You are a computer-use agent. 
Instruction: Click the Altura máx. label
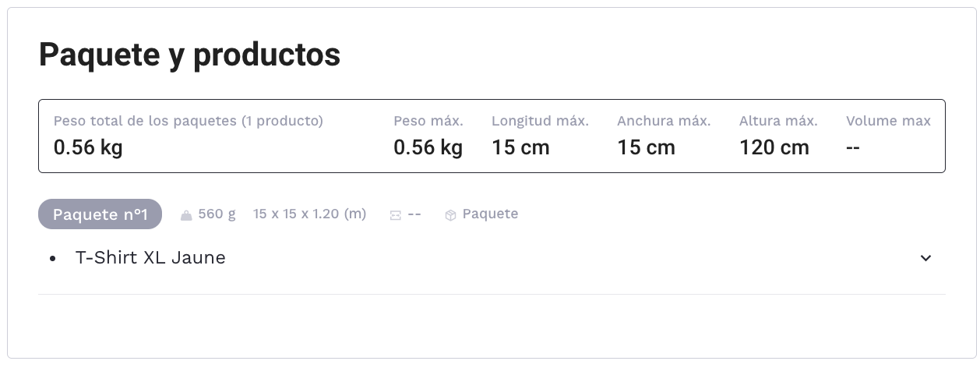[x=778, y=121]
